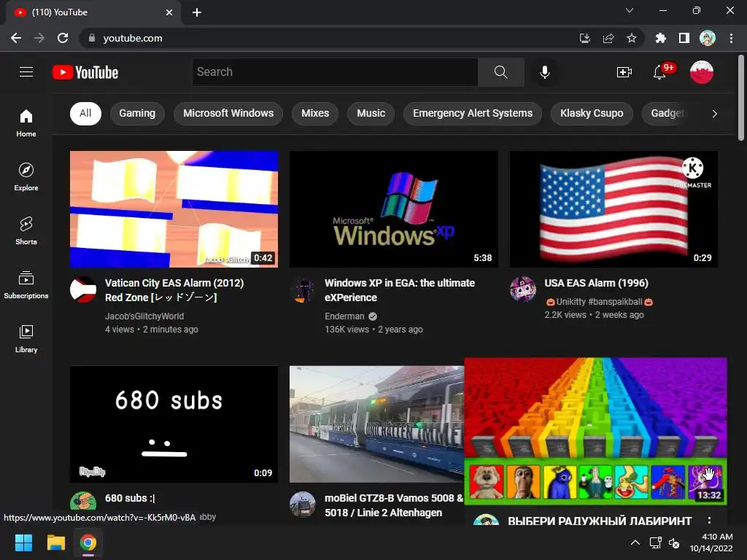Open the Vatican City EAS Alarm video title
Screen dimensions: 747x560
[x=174, y=290]
